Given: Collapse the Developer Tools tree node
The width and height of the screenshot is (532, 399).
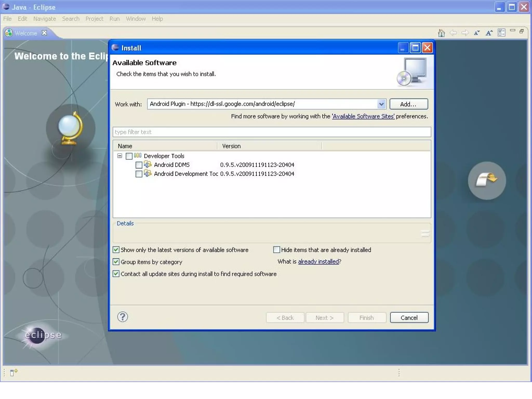Looking at the screenshot, I should click(x=119, y=156).
